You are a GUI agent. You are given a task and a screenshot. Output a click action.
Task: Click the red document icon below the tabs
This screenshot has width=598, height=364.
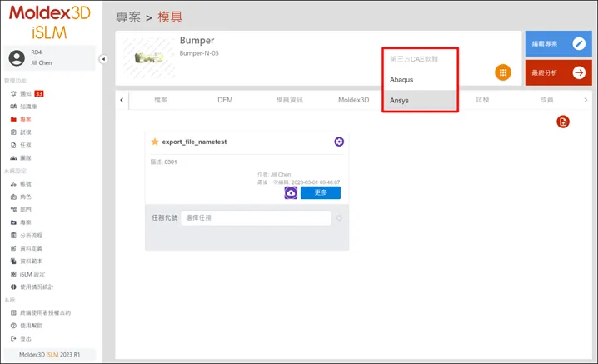563,122
